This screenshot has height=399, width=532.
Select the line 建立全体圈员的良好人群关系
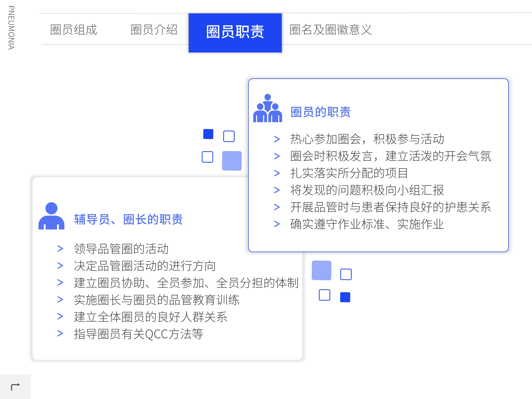(151, 317)
